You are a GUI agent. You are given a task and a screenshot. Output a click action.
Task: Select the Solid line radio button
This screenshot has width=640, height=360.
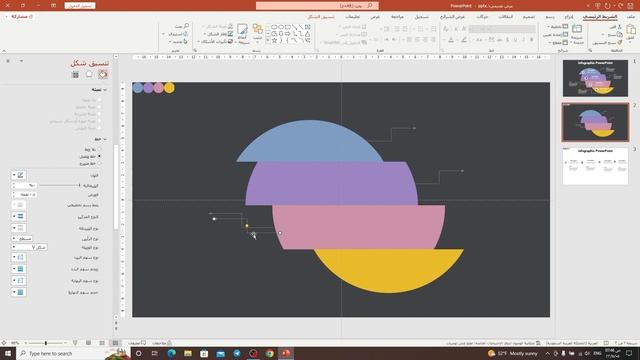point(99,156)
